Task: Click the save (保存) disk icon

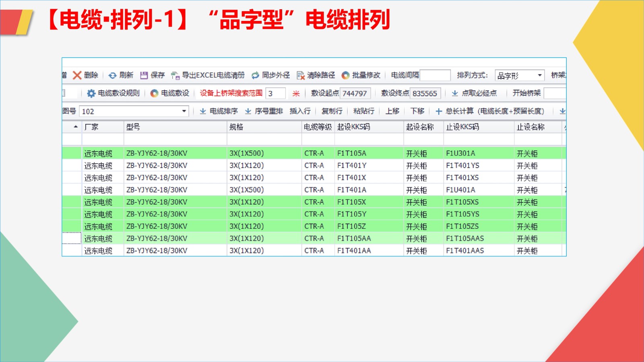Action: (x=144, y=75)
